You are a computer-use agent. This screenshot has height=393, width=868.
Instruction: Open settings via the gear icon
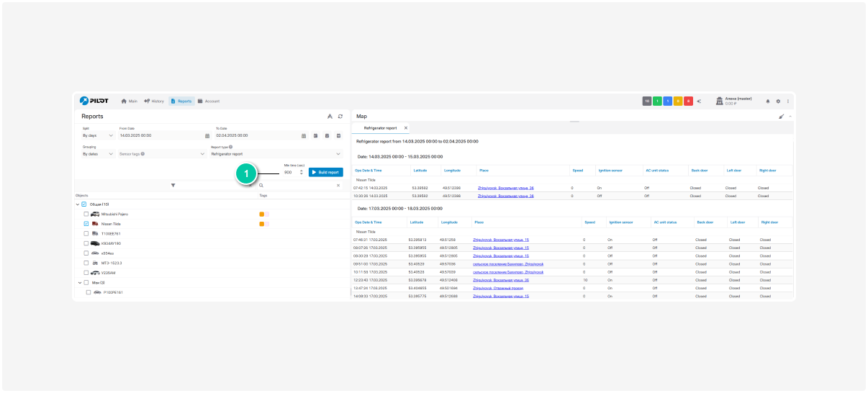(x=778, y=101)
